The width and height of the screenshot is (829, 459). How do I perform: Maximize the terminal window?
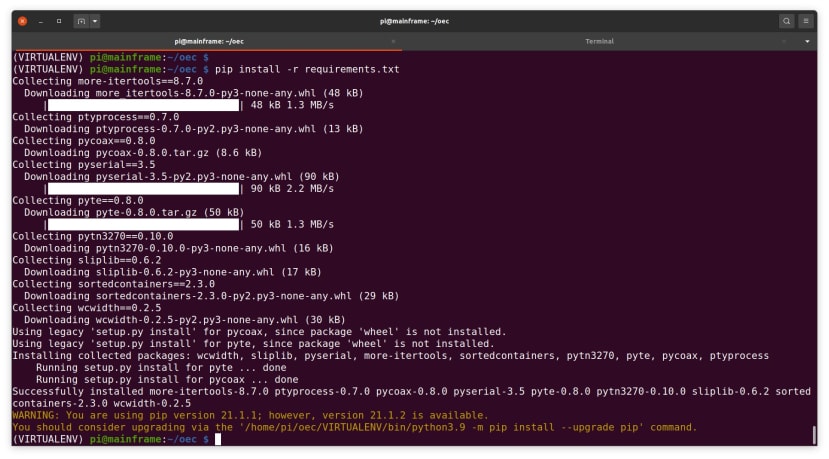point(59,21)
